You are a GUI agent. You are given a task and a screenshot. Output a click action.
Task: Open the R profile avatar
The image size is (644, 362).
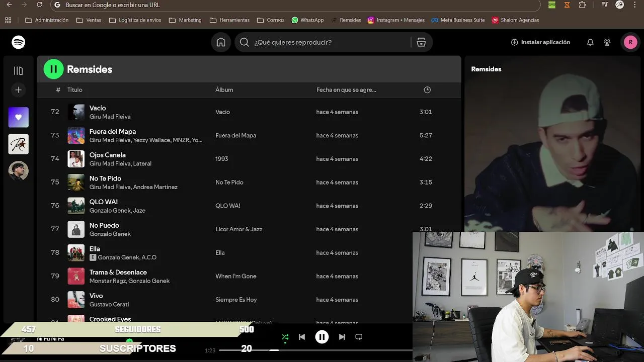pyautogui.click(x=630, y=42)
